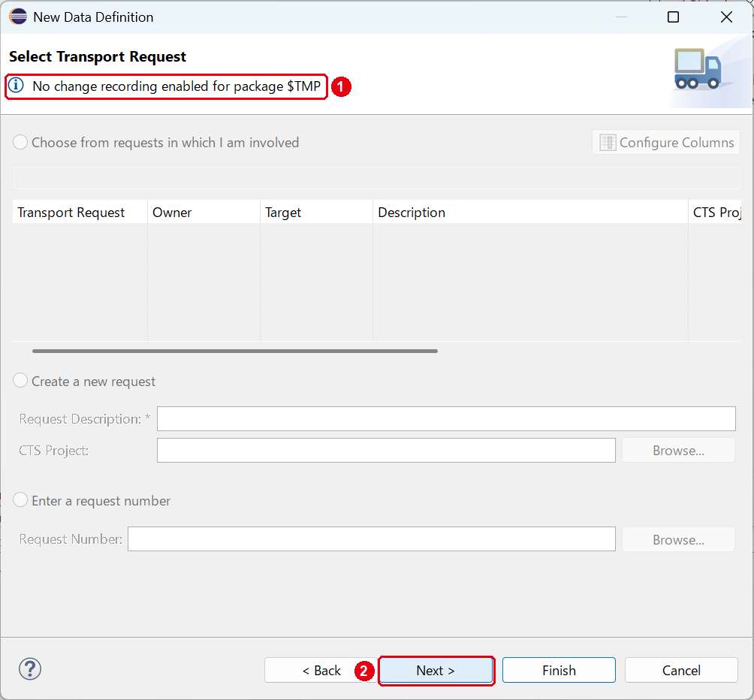Image resolution: width=754 pixels, height=700 pixels.
Task: Click the 'No change recording enabled for package $TMP' message
Action: 176,86
